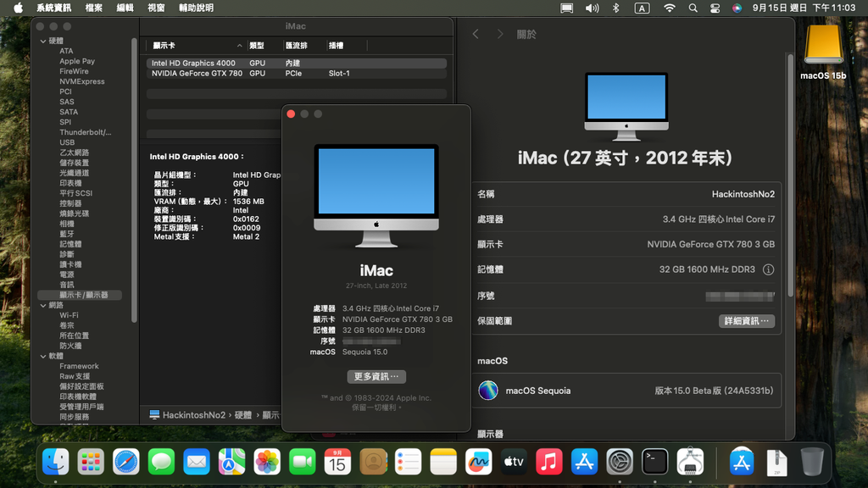This screenshot has width=868, height=488.
Task: Collapse the 網路 section in sidebar
Action: pos(43,305)
